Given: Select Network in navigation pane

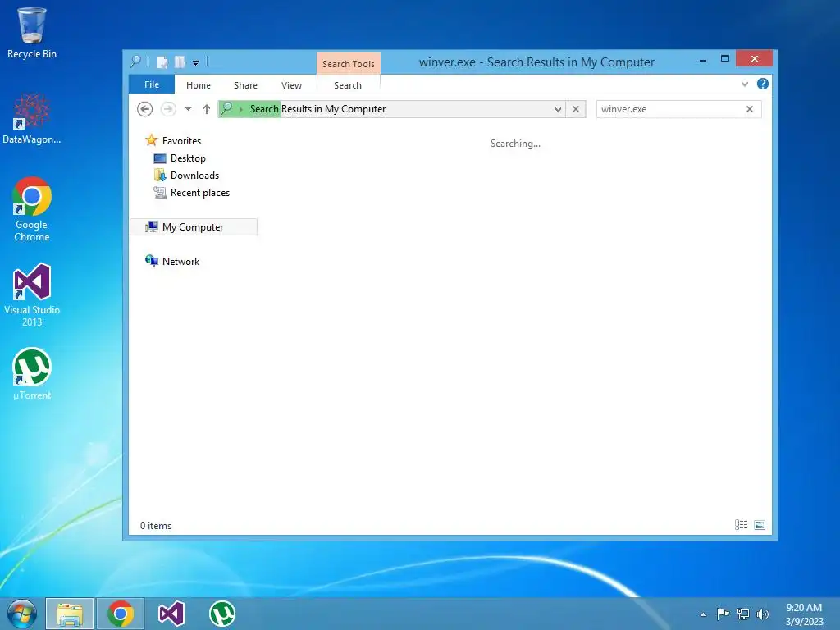Looking at the screenshot, I should 172,262.
